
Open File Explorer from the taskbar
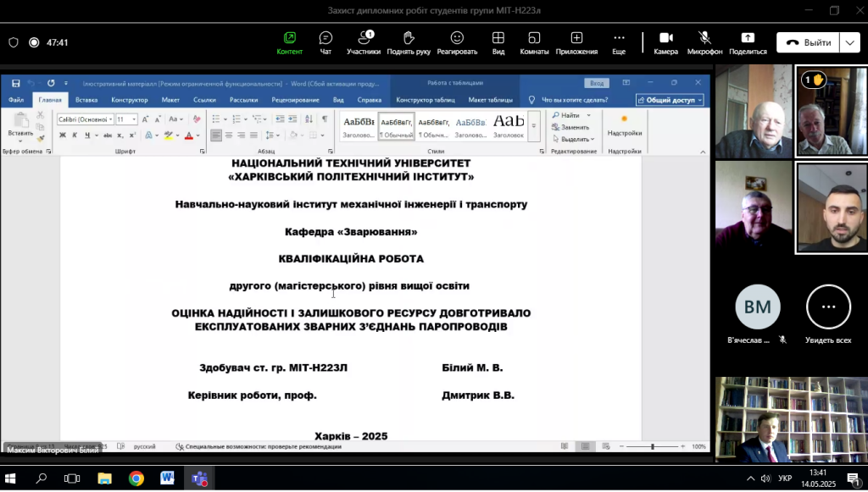(x=104, y=478)
